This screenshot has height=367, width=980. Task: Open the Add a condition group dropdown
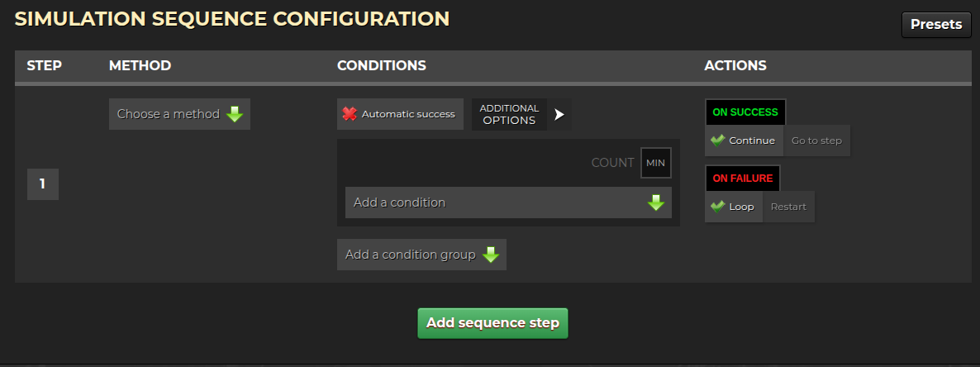(x=421, y=255)
